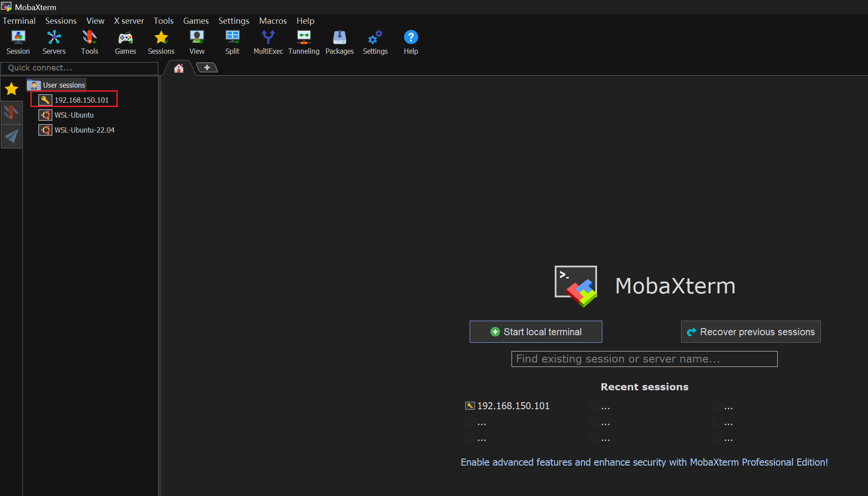Click the Servers toolbar icon
This screenshot has height=496, width=868.
(x=54, y=42)
